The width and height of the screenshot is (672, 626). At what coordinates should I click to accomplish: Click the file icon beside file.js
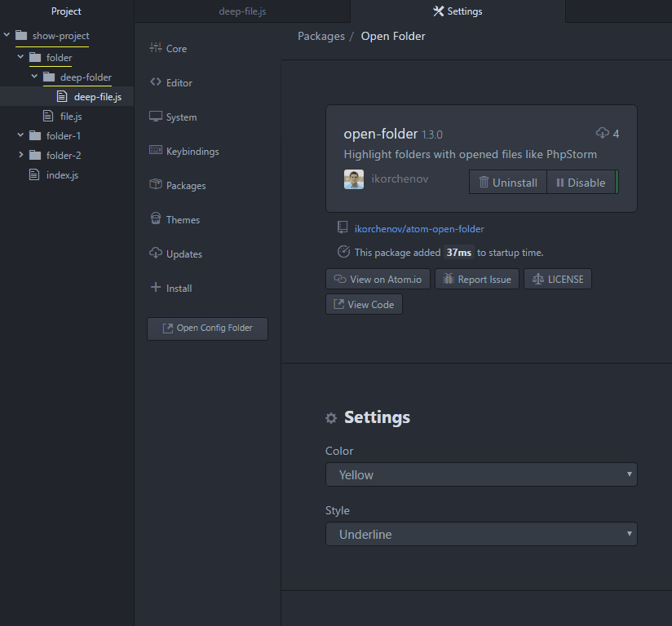(x=48, y=116)
